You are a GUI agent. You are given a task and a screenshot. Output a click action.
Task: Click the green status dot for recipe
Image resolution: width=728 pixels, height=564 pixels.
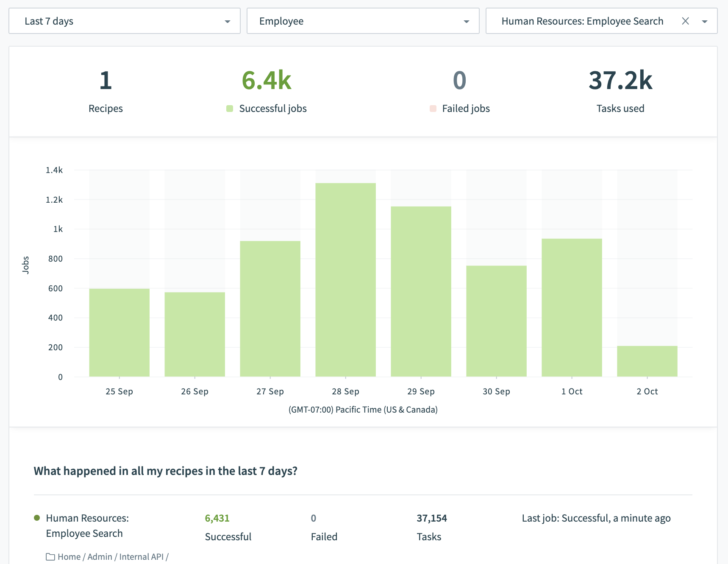pos(37,518)
